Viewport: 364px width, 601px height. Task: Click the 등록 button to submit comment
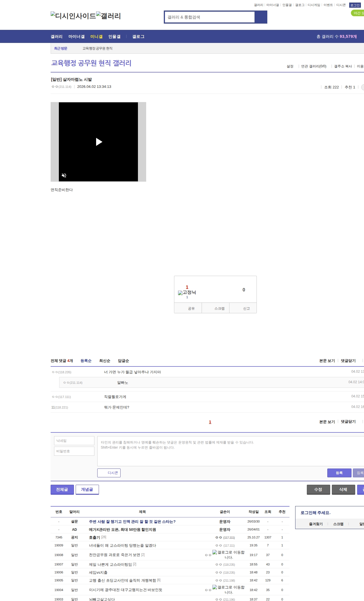click(x=339, y=473)
